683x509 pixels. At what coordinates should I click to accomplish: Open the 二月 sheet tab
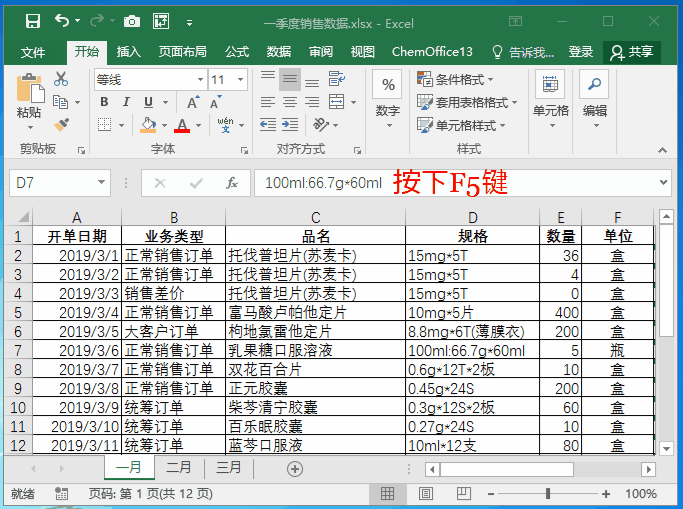[x=179, y=467]
